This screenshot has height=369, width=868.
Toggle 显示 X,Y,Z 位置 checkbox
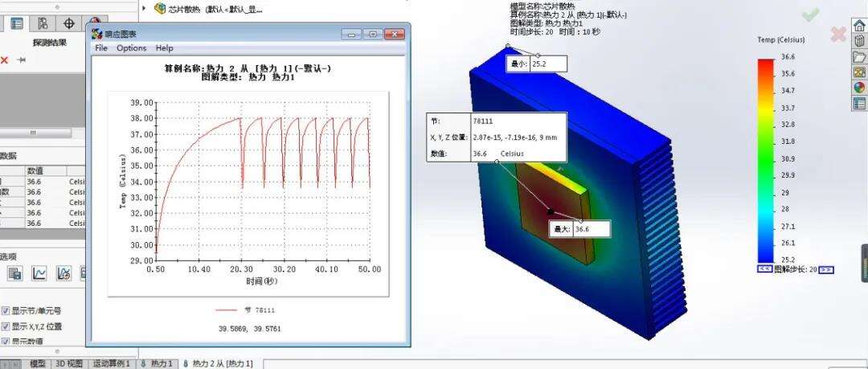click(6, 326)
